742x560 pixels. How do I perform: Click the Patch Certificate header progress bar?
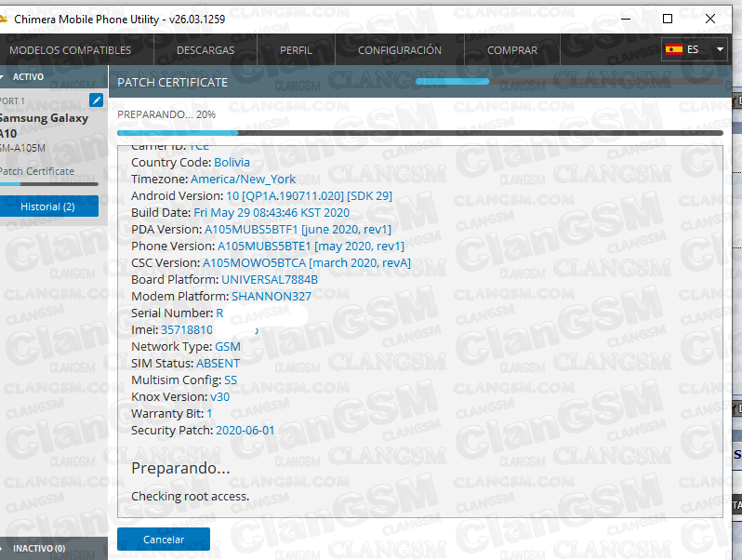(569, 82)
